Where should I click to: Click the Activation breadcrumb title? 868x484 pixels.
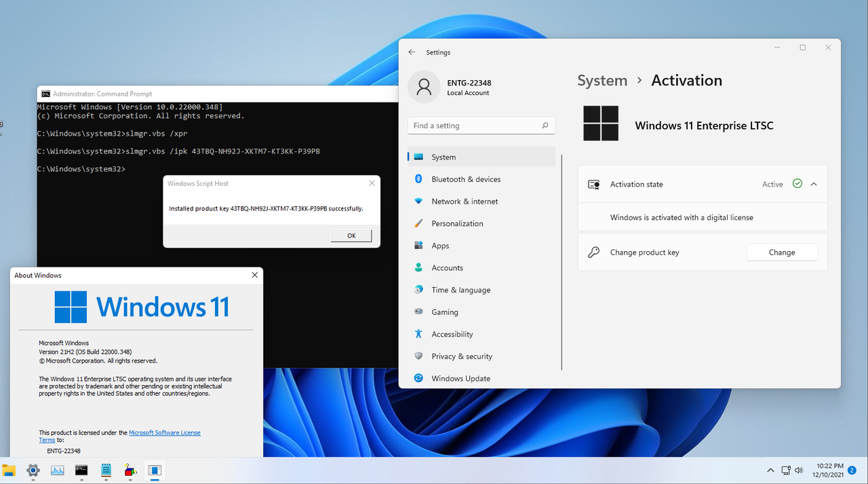coord(686,80)
